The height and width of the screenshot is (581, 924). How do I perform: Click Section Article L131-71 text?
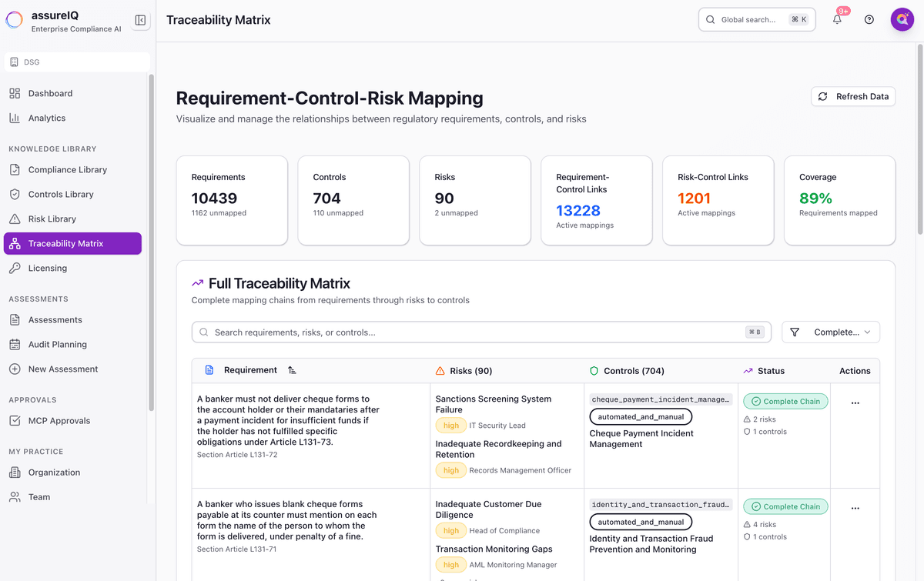(236, 549)
